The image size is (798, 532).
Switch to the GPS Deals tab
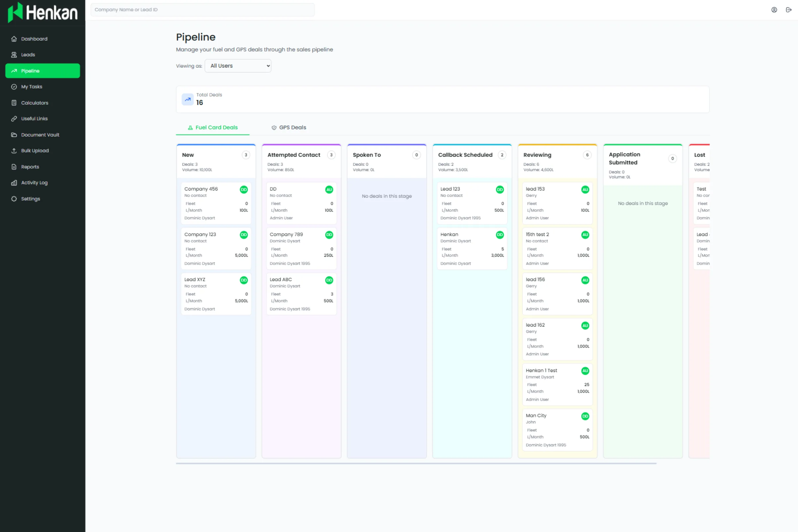point(289,128)
